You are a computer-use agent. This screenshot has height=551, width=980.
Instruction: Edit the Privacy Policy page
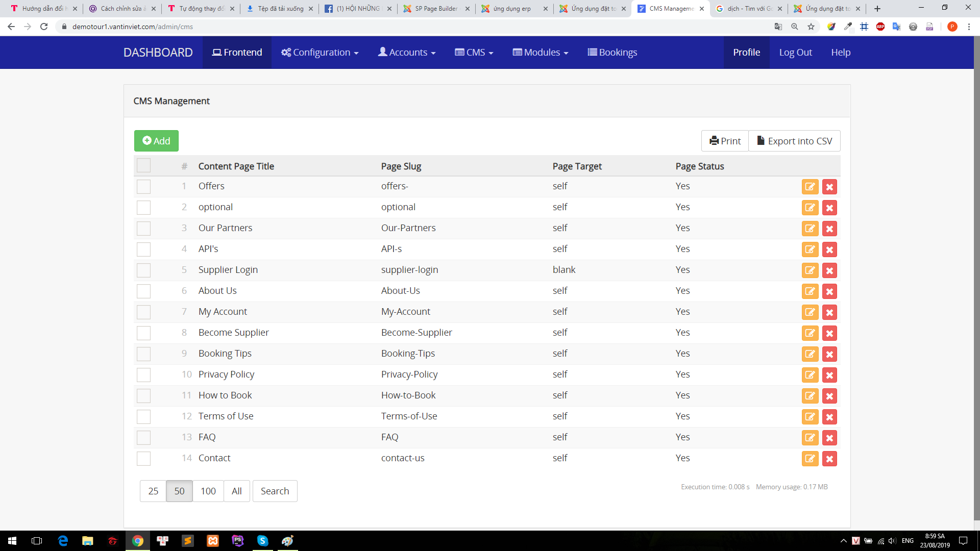pos(810,375)
